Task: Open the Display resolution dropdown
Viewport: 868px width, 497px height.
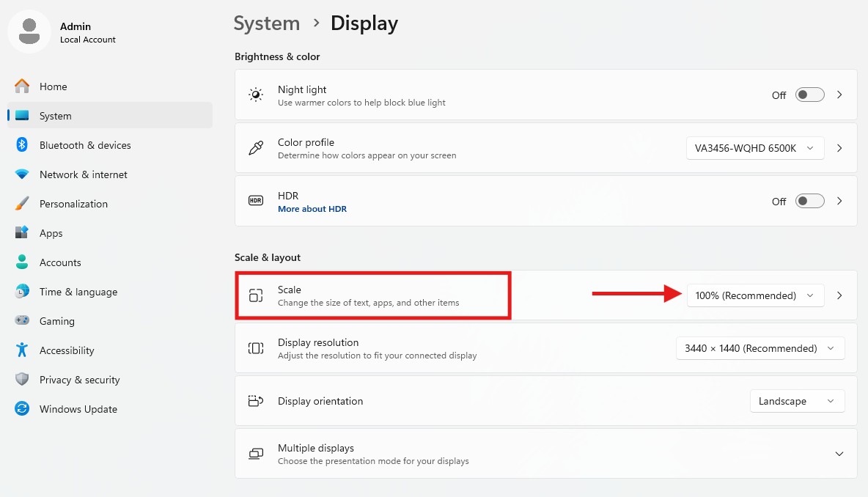Action: 759,348
